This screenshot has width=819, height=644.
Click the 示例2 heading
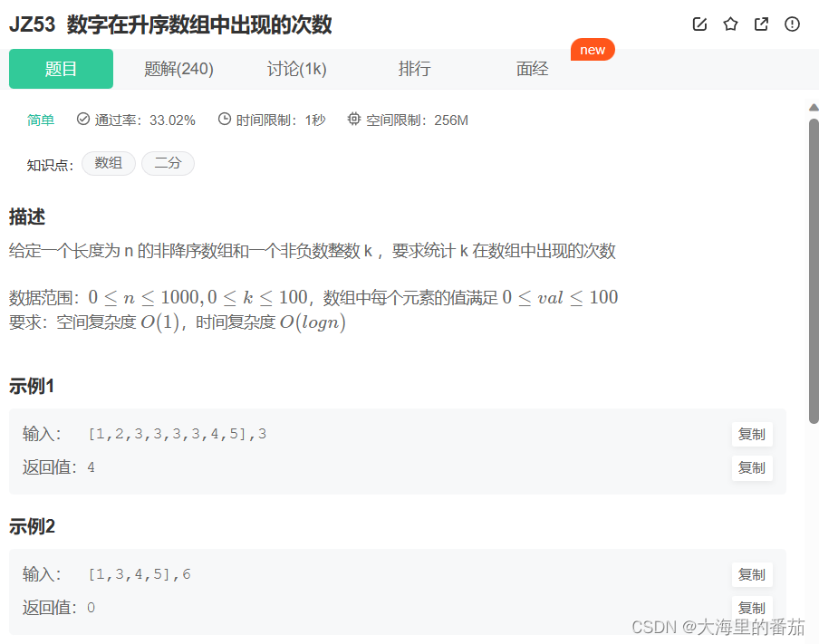tap(32, 526)
